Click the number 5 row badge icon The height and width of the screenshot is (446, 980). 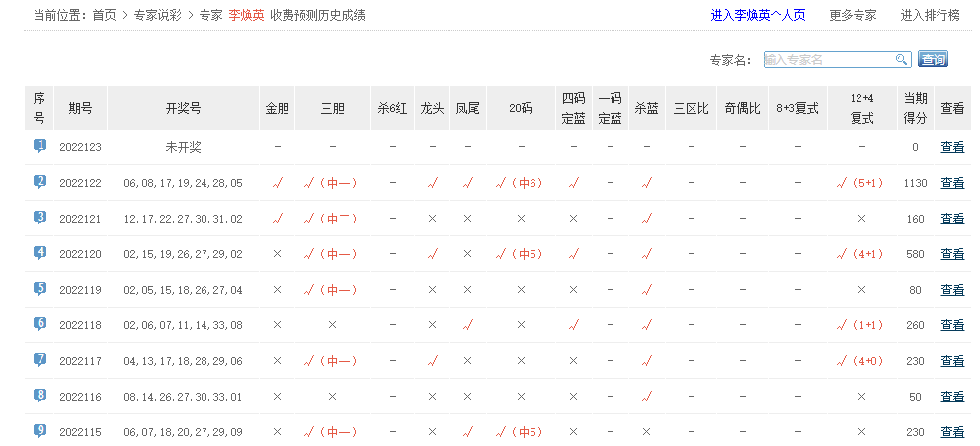click(40, 289)
